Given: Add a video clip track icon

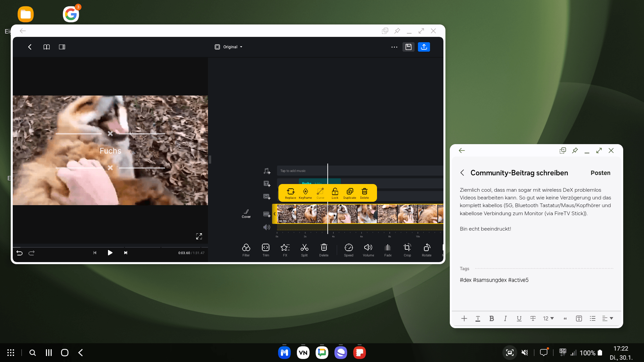Looking at the screenshot, I should pyautogui.click(x=267, y=214).
